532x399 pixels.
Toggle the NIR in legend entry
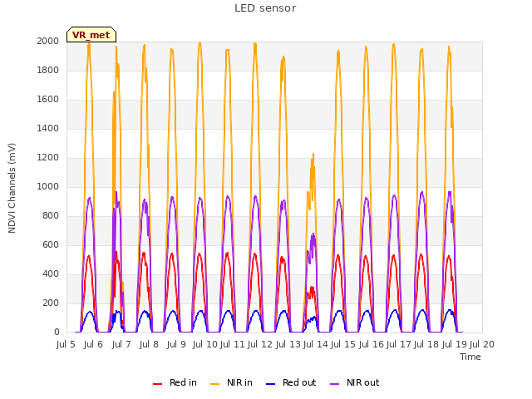pos(231,382)
